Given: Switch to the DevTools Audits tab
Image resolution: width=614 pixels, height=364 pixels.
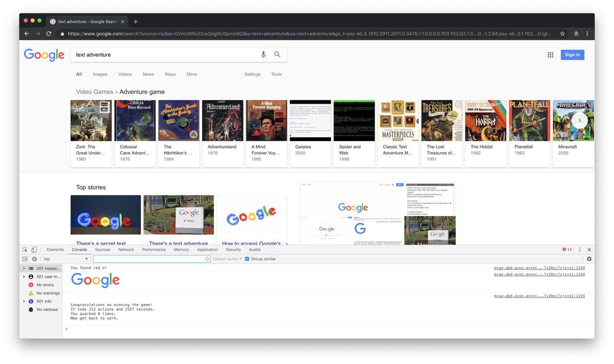Looking at the screenshot, I should (255, 249).
